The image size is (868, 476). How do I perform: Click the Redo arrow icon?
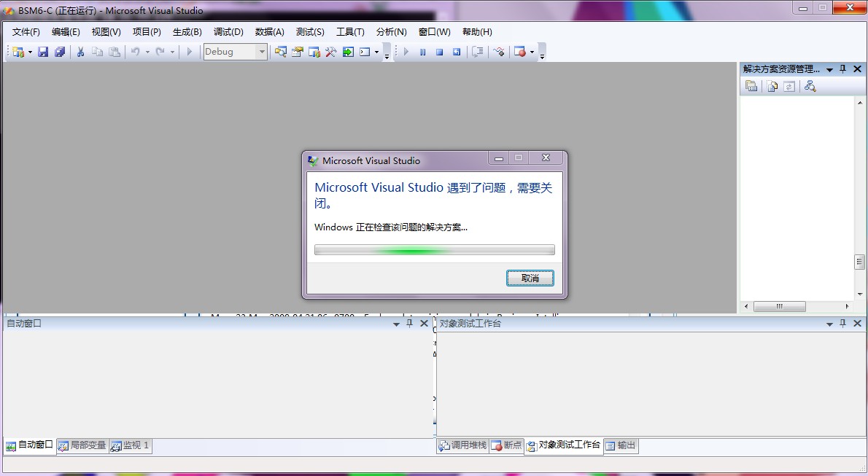tap(160, 52)
